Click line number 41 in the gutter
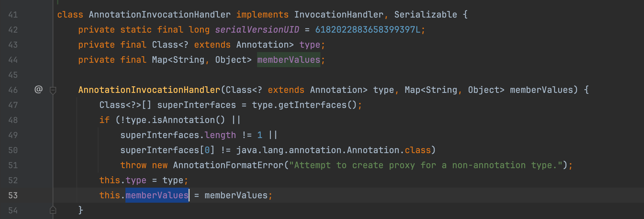The width and height of the screenshot is (644, 219). coord(13,15)
